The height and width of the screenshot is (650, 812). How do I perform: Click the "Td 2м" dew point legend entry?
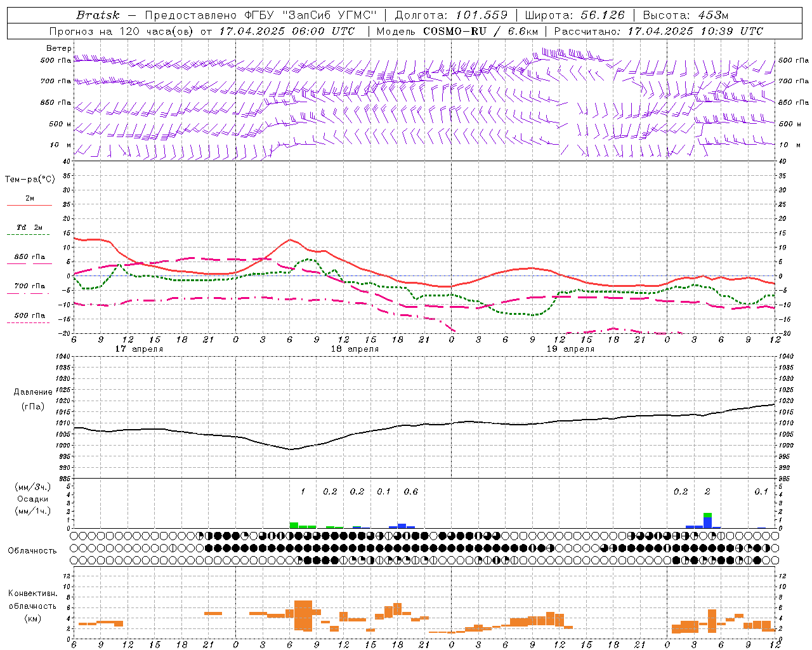(x=29, y=227)
